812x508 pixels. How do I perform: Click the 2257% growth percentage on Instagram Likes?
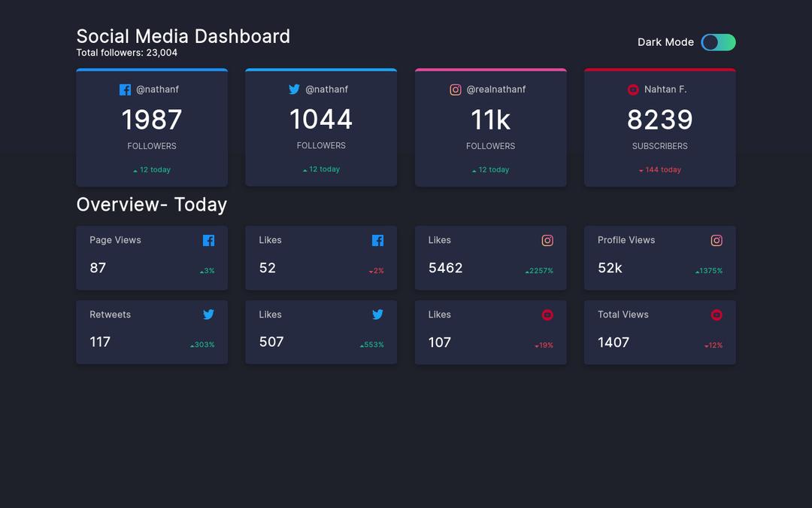[539, 270]
